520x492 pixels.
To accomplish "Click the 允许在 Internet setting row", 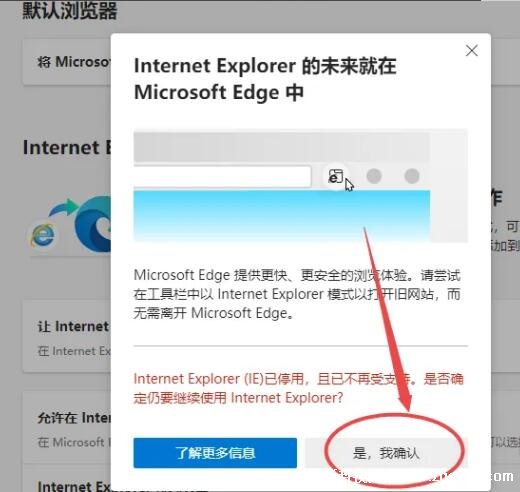I will (x=67, y=428).
